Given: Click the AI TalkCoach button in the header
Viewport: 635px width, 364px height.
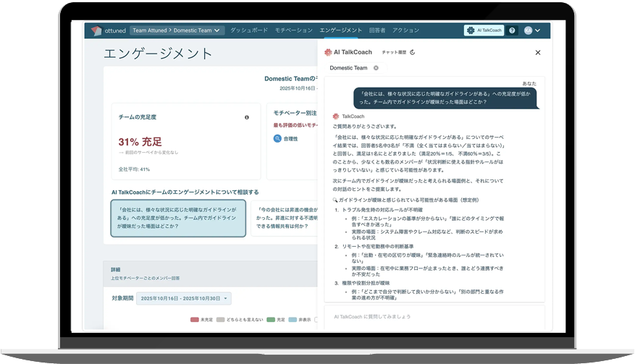Looking at the screenshot, I should click(x=484, y=30).
